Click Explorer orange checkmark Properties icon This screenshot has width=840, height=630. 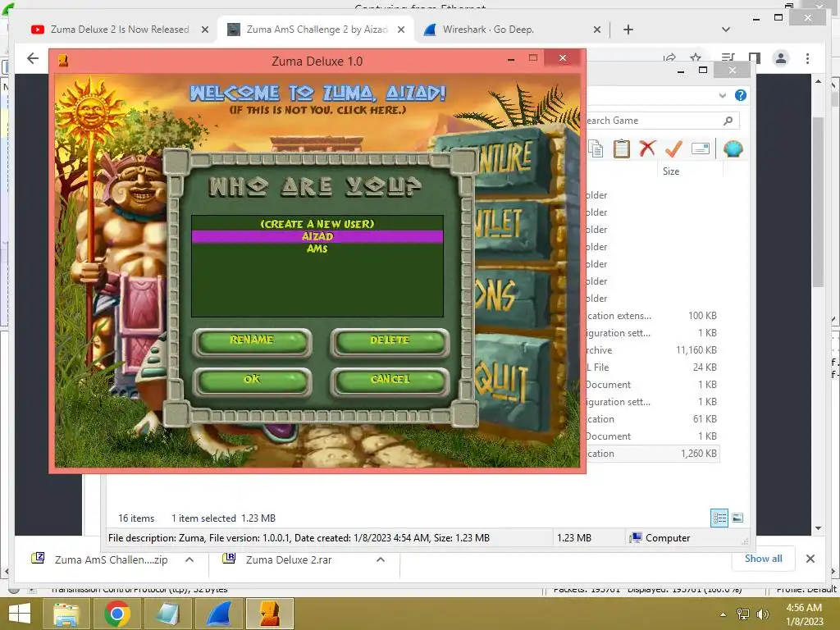pos(673,148)
